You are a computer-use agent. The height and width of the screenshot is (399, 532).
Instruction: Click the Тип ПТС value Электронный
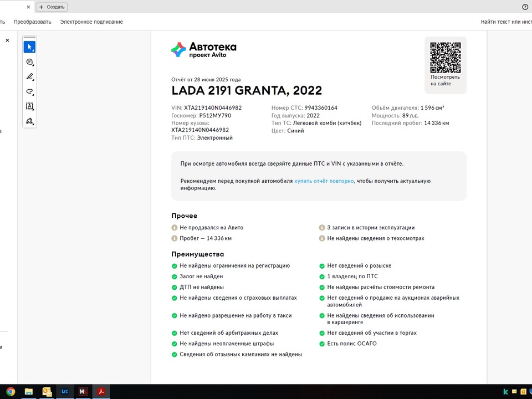[x=215, y=138]
